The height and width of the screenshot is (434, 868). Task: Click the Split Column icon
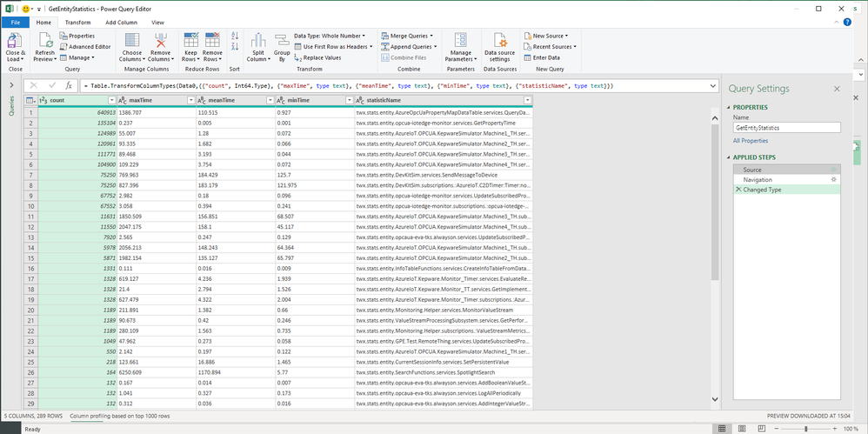click(x=258, y=41)
